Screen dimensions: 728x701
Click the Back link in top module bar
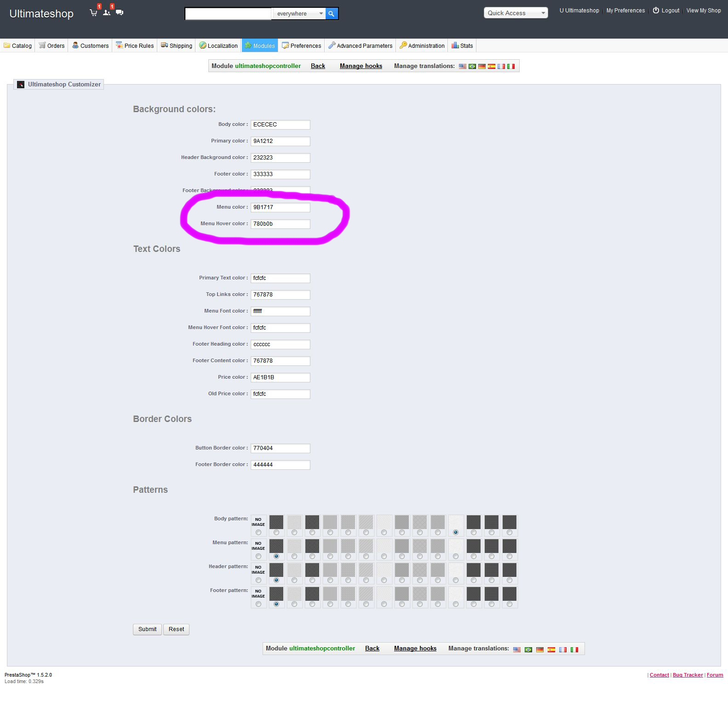[318, 66]
